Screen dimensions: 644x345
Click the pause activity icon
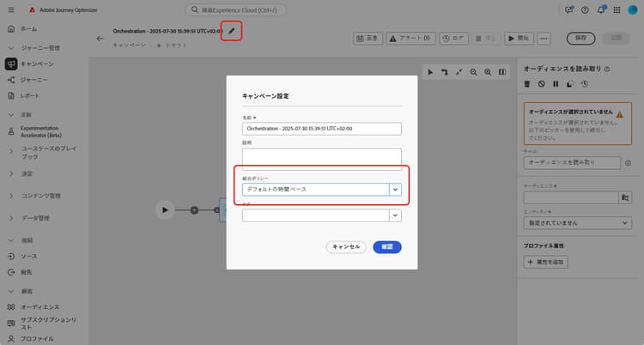pos(556,84)
